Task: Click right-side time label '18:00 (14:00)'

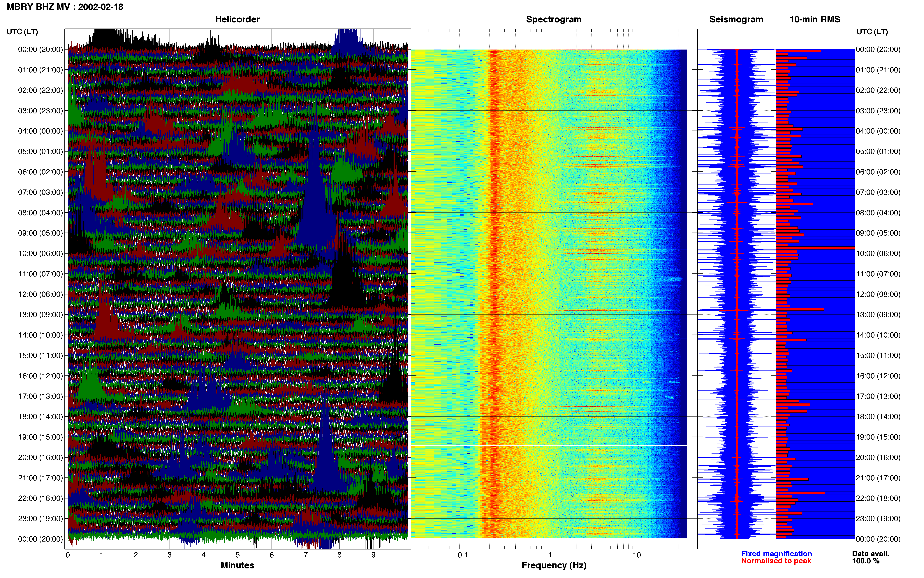Action: 878,417
